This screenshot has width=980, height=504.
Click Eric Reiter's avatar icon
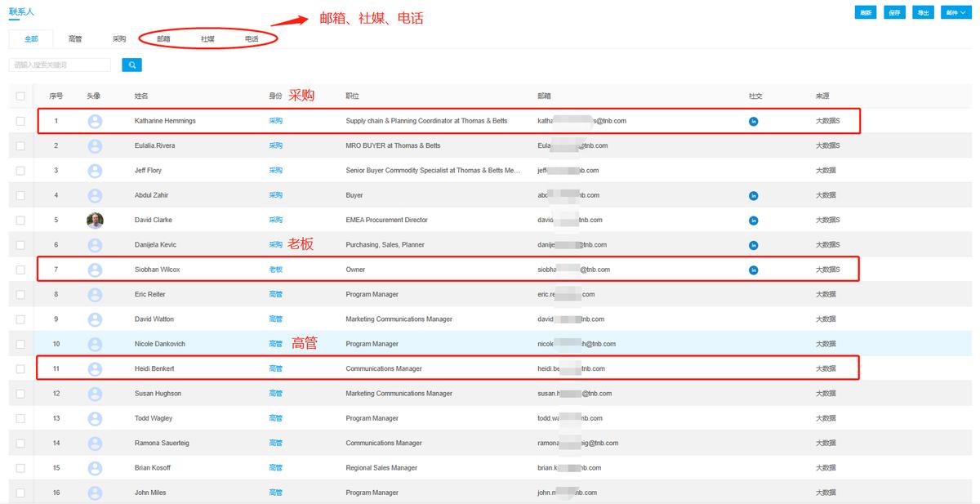click(95, 293)
